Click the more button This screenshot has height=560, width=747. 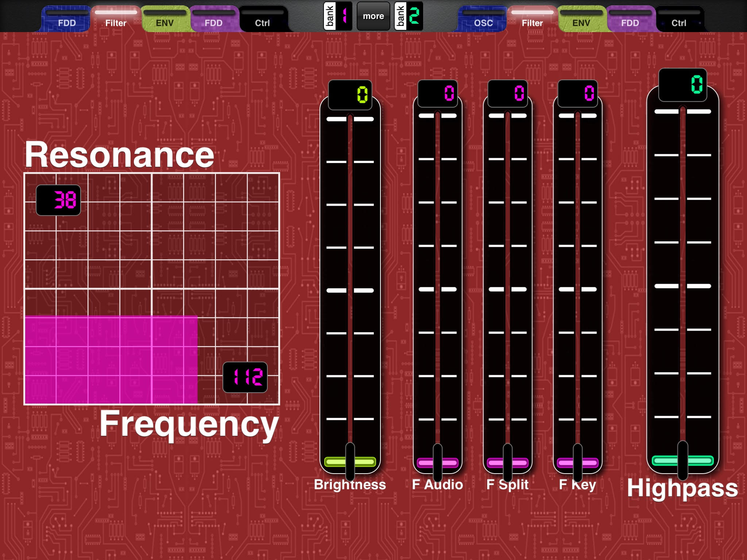(373, 16)
